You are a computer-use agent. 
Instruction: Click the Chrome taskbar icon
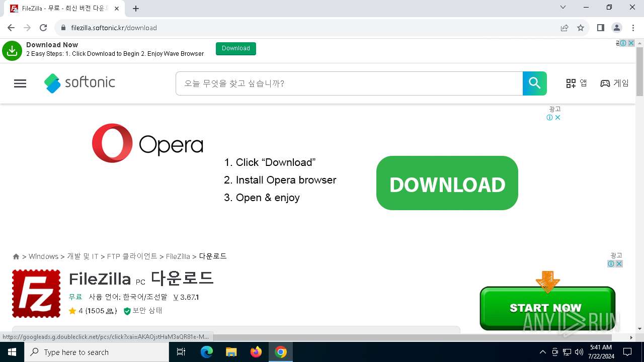click(x=281, y=352)
